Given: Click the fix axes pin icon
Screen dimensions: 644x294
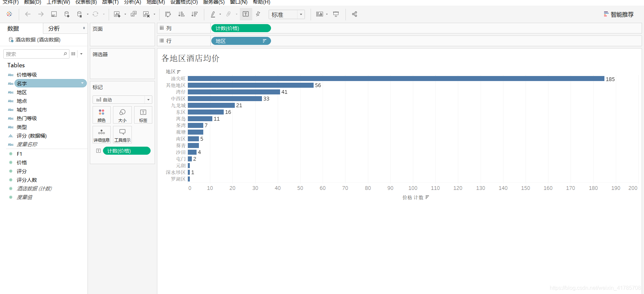Looking at the screenshot, I should click(258, 14).
